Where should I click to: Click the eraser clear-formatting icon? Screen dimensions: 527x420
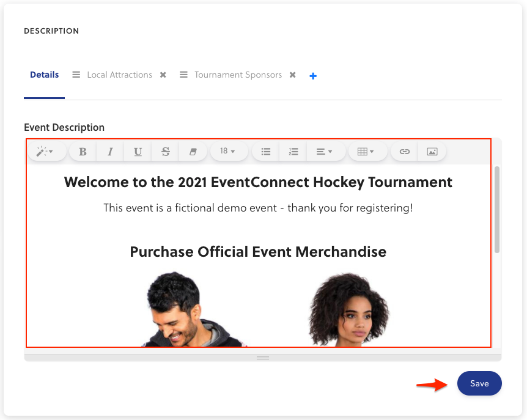point(193,152)
